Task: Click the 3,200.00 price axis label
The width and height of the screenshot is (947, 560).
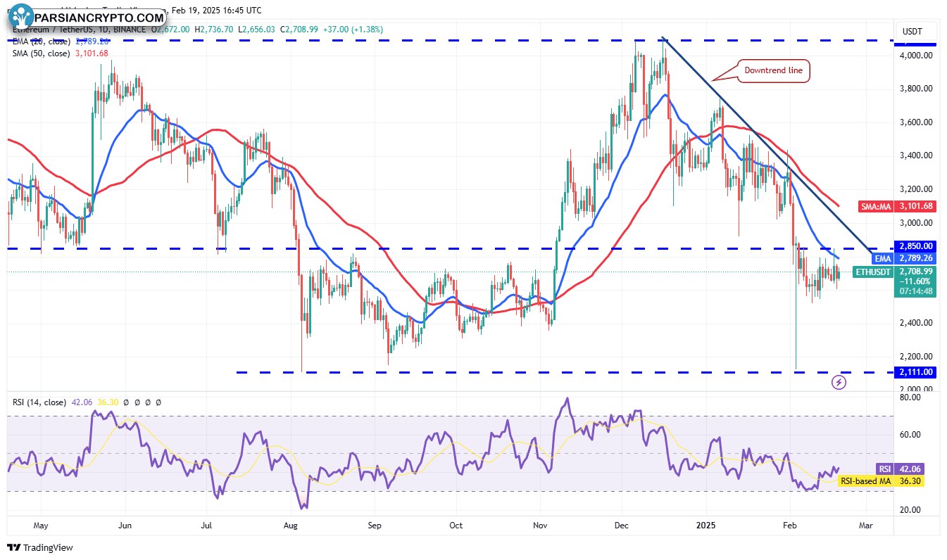Action: (x=916, y=189)
